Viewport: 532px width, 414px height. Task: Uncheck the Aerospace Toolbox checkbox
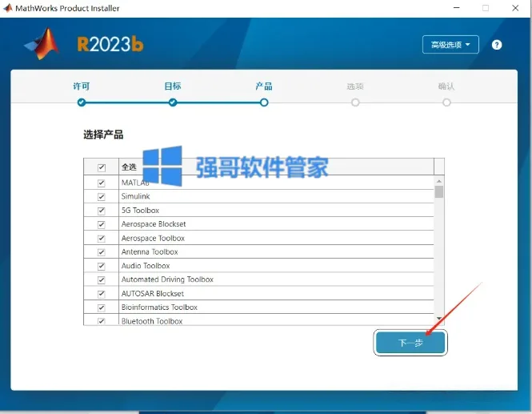(101, 239)
